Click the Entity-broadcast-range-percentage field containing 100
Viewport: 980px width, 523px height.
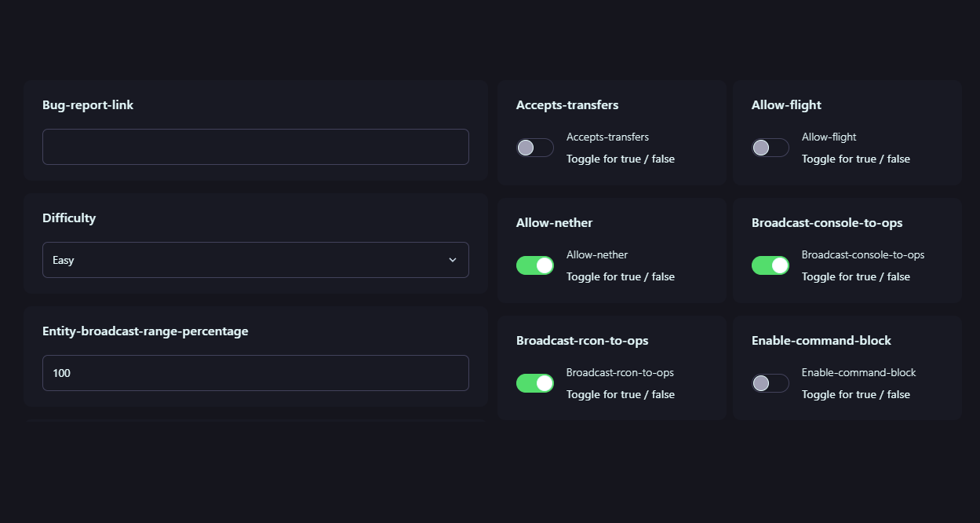[x=255, y=373]
